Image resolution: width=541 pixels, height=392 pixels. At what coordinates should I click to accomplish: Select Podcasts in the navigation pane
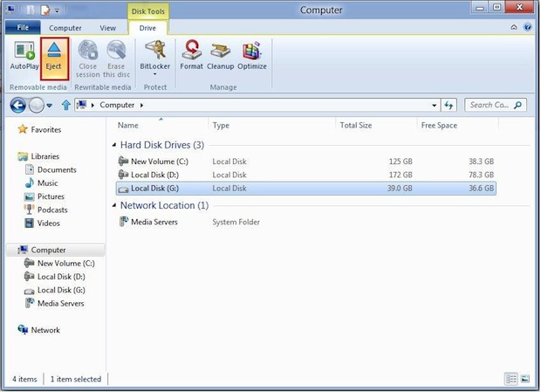pos(51,210)
